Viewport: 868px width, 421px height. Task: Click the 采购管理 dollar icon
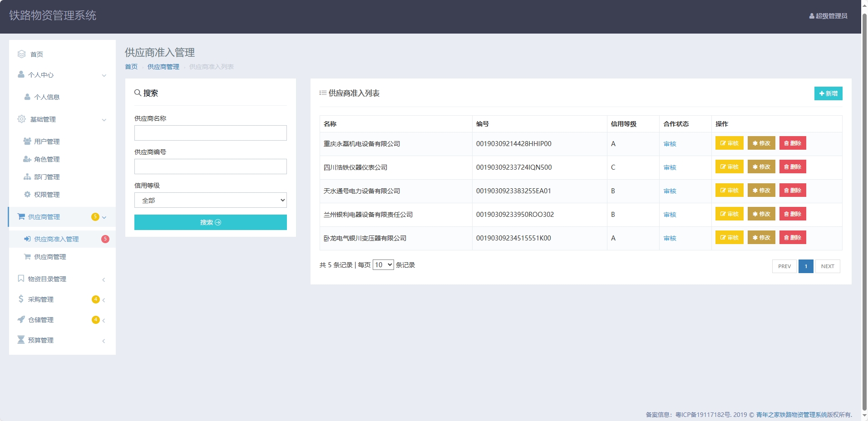point(21,299)
